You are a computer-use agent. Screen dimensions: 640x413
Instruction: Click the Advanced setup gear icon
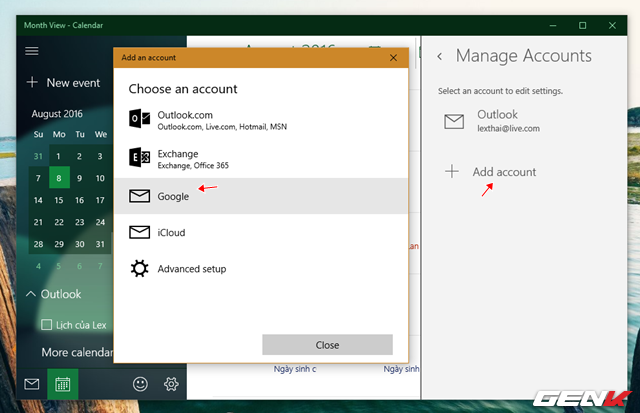click(139, 269)
